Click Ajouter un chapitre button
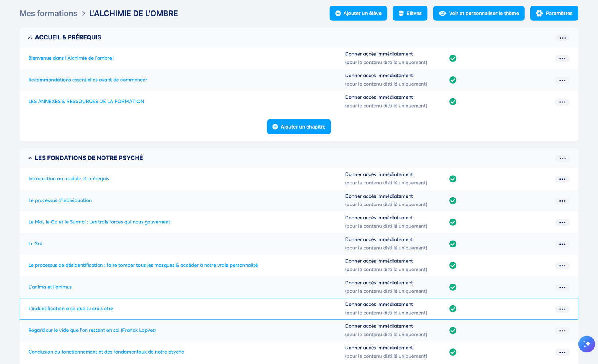Image resolution: width=598 pixels, height=364 pixels. (x=299, y=127)
